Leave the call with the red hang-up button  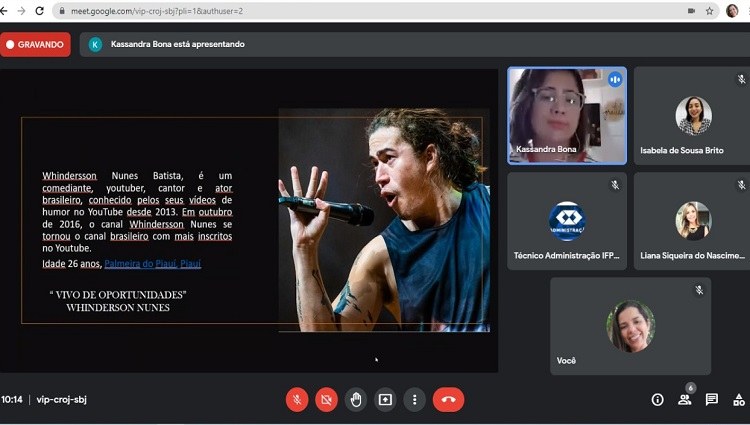(x=448, y=399)
